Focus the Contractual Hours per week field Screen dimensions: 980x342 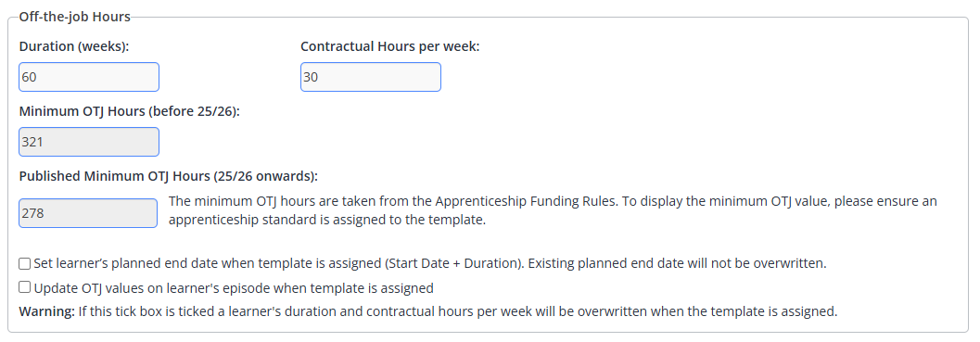coord(371,77)
